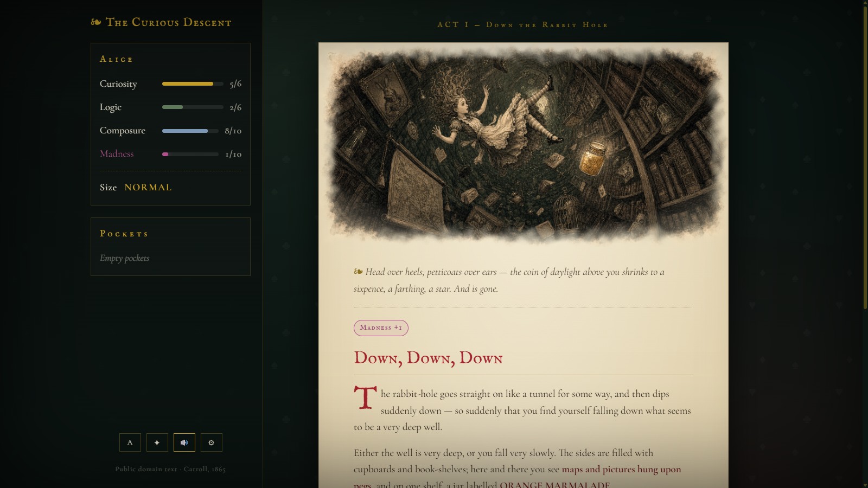Image resolution: width=868 pixels, height=488 pixels.
Task: Click the 'Alice' panel heading
Action: 116,59
